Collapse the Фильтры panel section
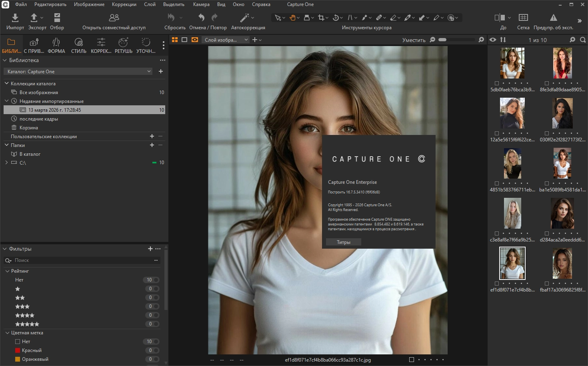 [x=5, y=249]
